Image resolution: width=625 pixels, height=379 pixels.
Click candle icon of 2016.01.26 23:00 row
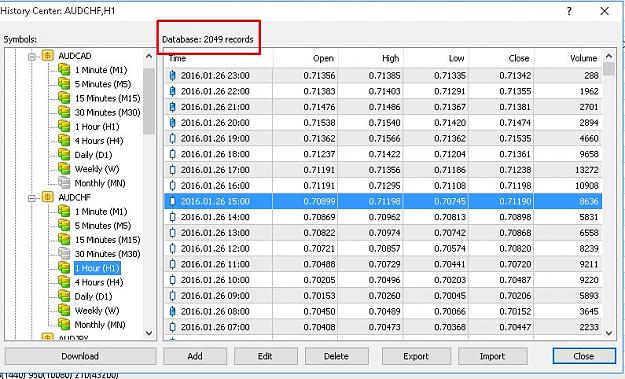point(173,75)
